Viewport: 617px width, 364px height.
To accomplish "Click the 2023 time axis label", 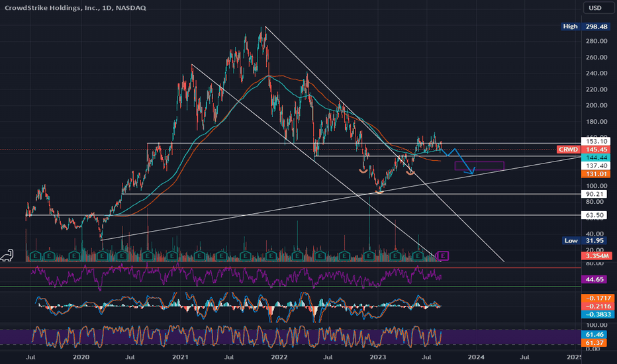I will click(378, 357).
